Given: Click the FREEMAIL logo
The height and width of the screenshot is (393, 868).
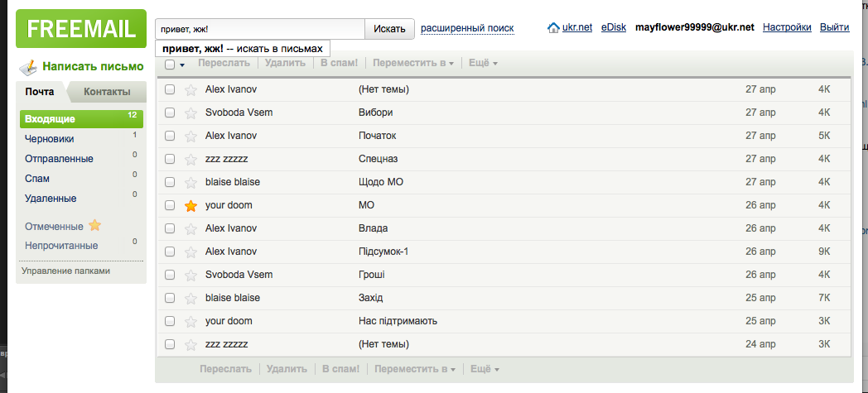Looking at the screenshot, I should pyautogui.click(x=81, y=29).
